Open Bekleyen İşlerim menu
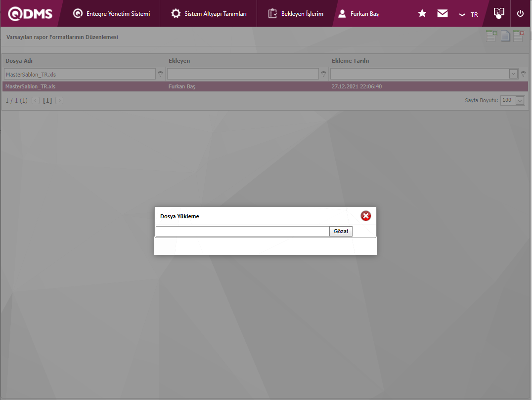532x400 pixels. pyautogui.click(x=296, y=13)
